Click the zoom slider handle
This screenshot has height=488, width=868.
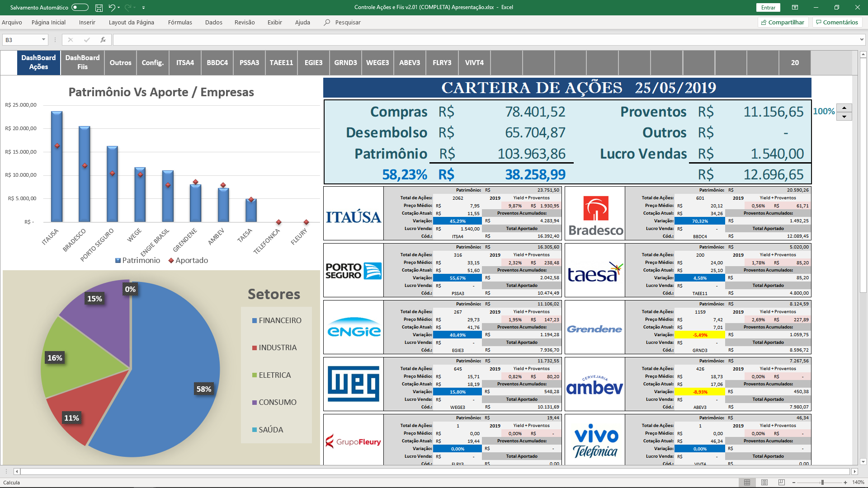coord(822,483)
